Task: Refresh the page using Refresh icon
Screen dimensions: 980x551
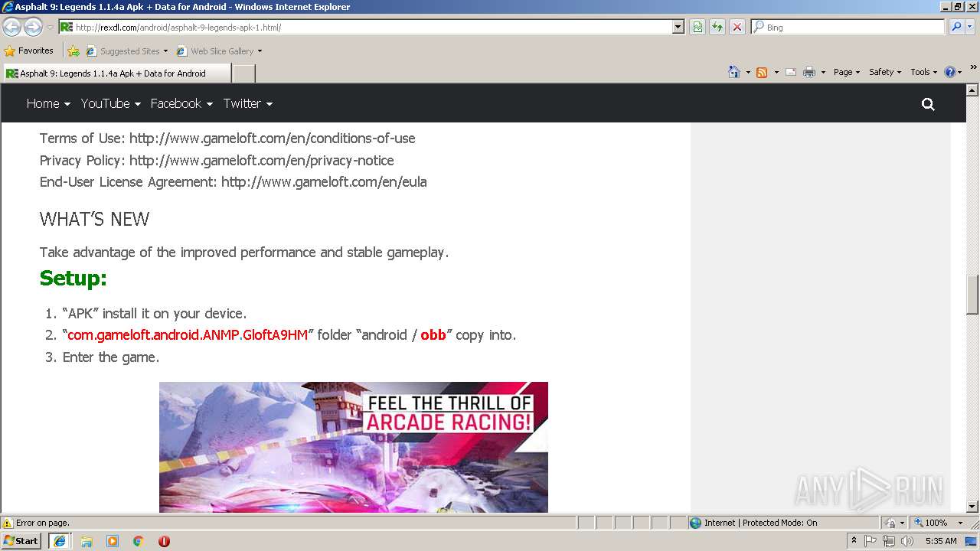Action: pyautogui.click(x=717, y=27)
